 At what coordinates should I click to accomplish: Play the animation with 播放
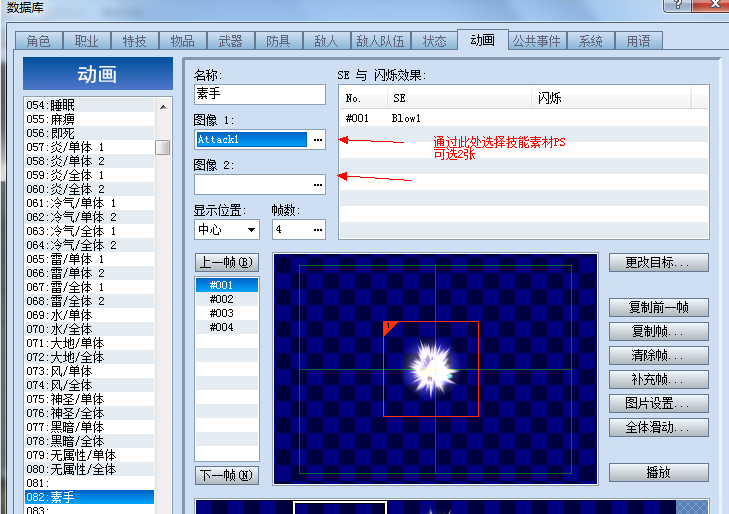(659, 473)
